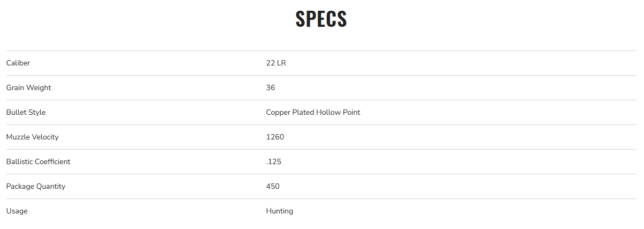Click the Muzzle Velocity label
This screenshot has height=229, width=644.
[x=32, y=137]
